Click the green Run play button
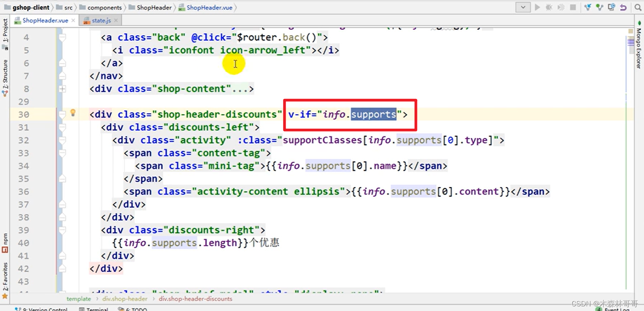This screenshot has height=311, width=644. [537, 7]
